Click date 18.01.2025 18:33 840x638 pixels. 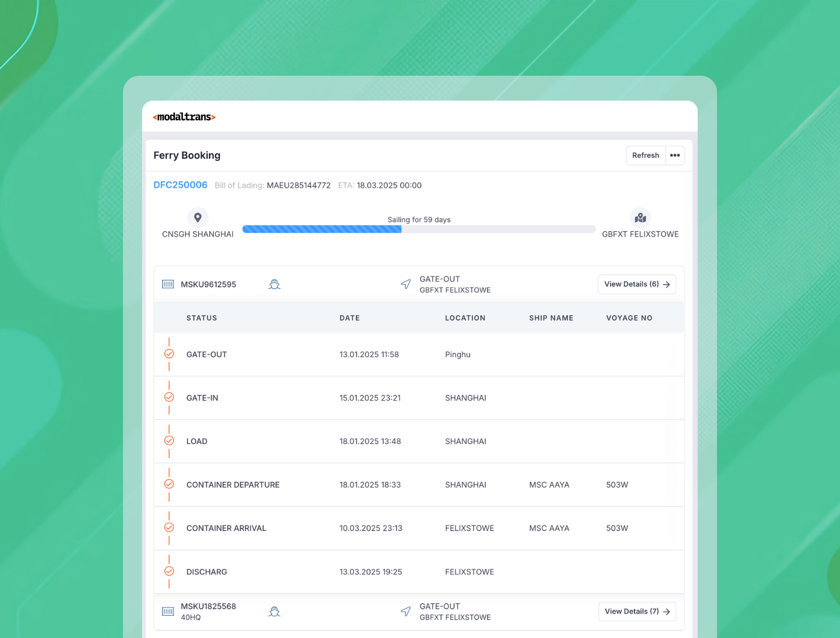pos(370,485)
